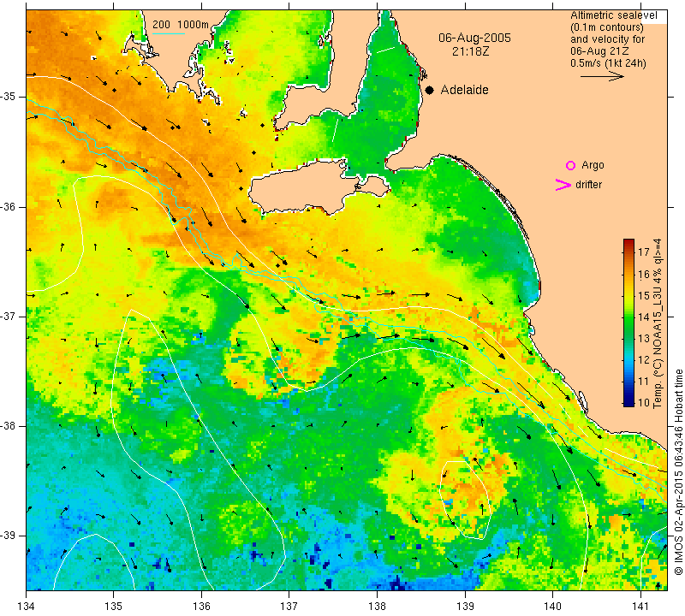Screen dimensions: 685x616
Task: Click the cyan 200 1000m isobath legend line
Action: (x=168, y=33)
